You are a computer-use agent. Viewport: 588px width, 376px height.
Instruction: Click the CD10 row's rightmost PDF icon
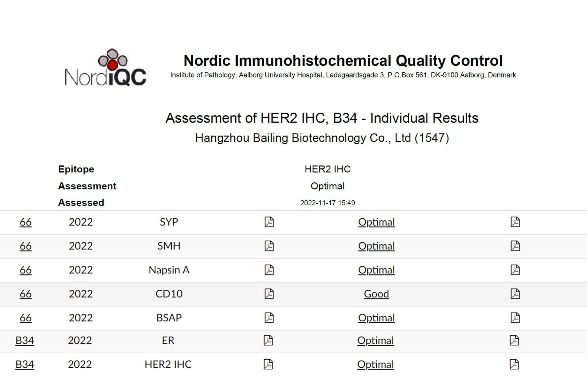point(515,294)
